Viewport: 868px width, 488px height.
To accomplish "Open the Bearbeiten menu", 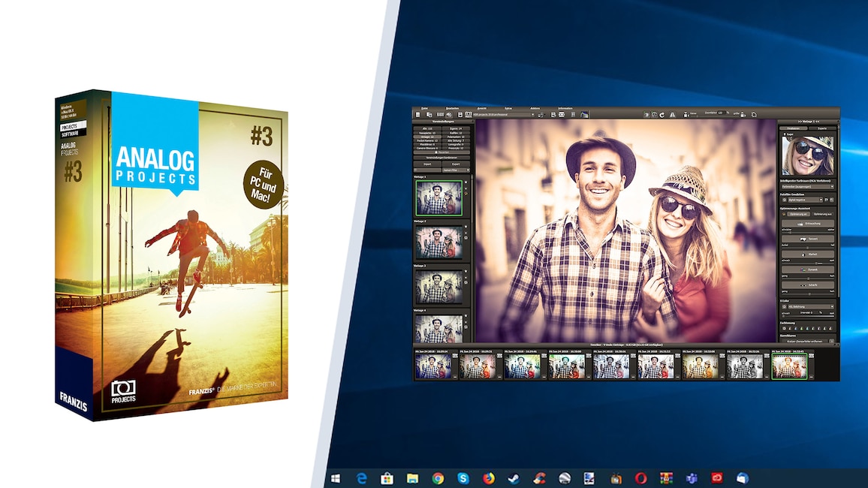I will pos(452,108).
